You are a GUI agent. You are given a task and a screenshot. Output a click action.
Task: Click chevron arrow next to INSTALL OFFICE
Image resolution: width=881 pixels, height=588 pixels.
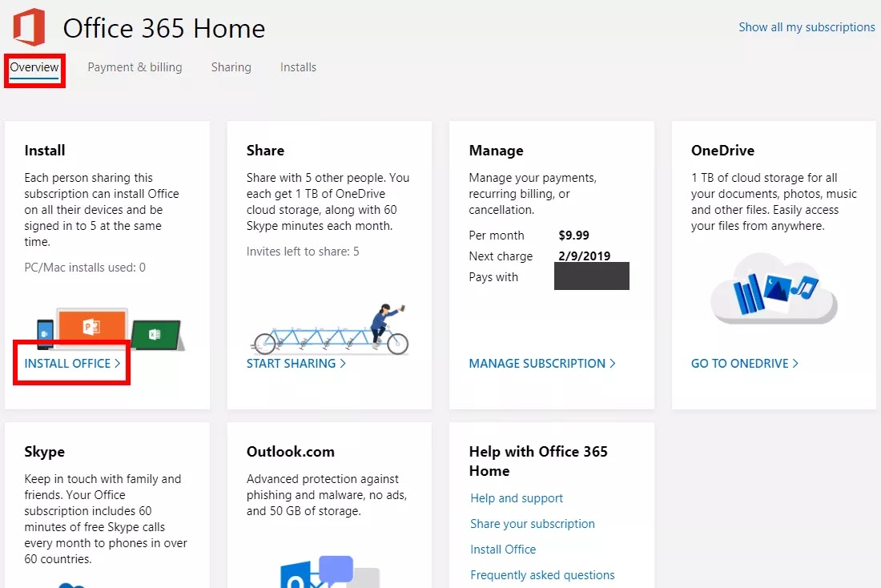pyautogui.click(x=118, y=364)
